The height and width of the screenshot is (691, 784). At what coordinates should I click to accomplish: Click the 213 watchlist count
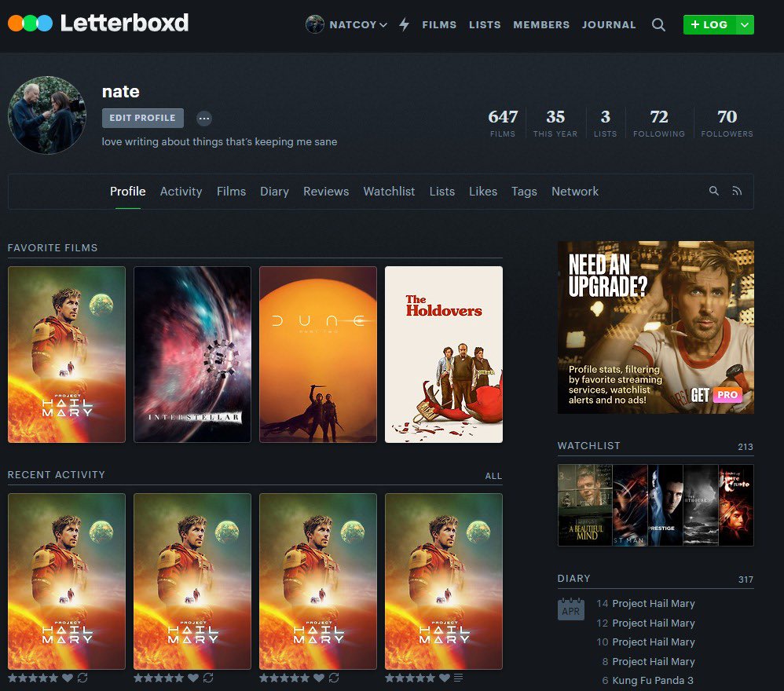pos(745,447)
